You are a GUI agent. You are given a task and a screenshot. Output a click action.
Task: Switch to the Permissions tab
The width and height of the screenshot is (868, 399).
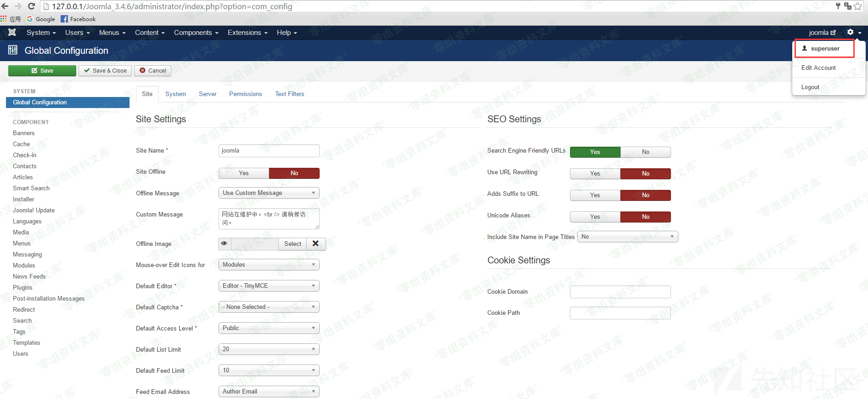coord(245,94)
